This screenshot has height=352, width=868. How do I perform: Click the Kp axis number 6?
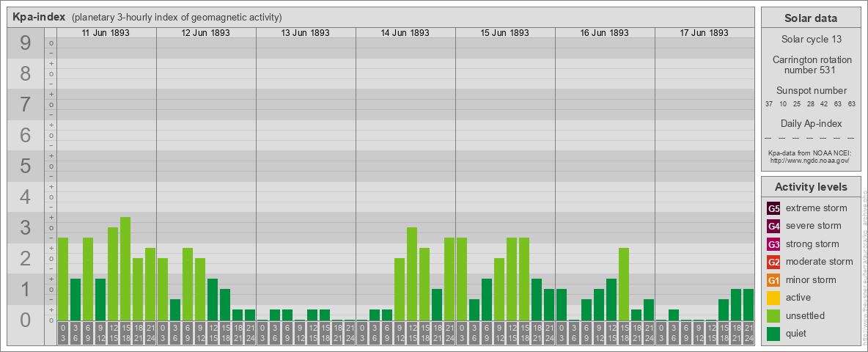tap(26, 135)
